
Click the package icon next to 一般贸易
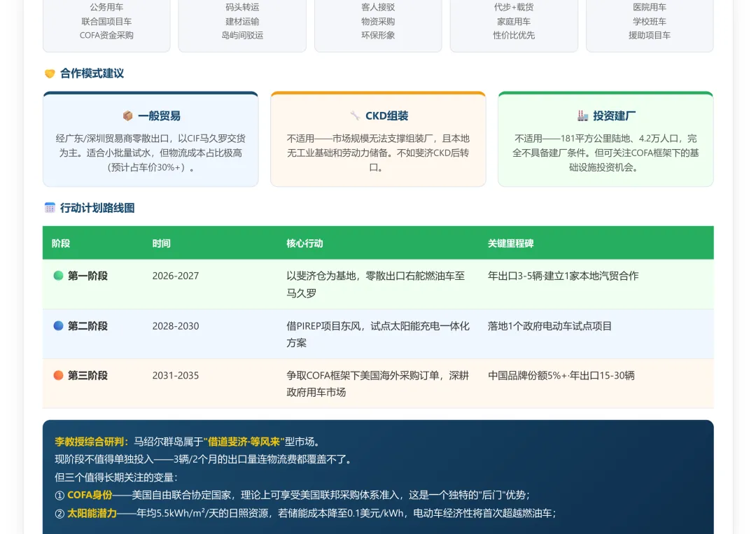(128, 115)
